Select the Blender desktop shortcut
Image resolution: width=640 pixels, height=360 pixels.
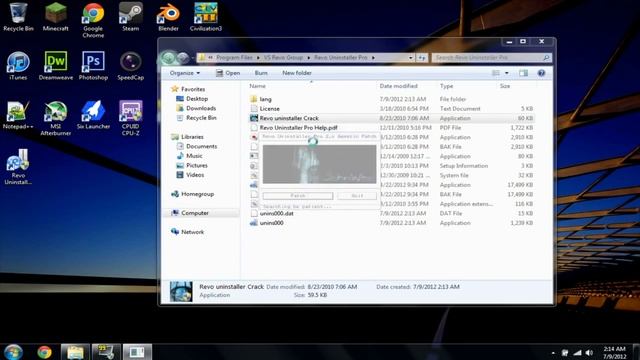click(x=168, y=17)
